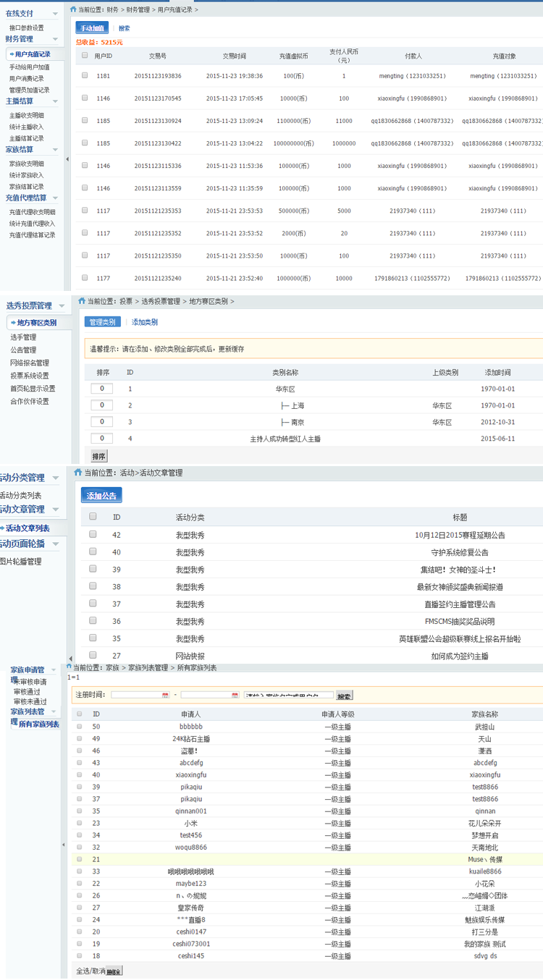Open 投票系统设置 menu item

(x=30, y=376)
